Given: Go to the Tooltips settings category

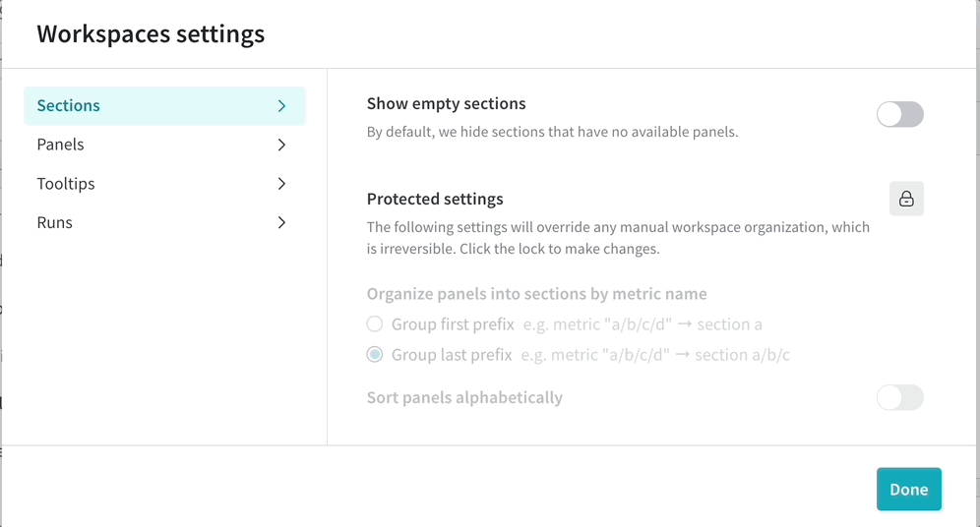Looking at the screenshot, I should (66, 184).
